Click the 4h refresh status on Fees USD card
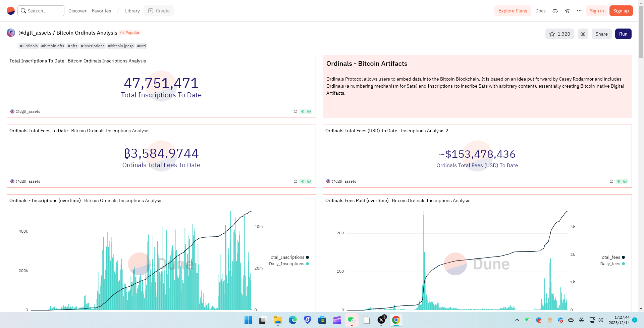644x328 pixels. click(x=622, y=181)
